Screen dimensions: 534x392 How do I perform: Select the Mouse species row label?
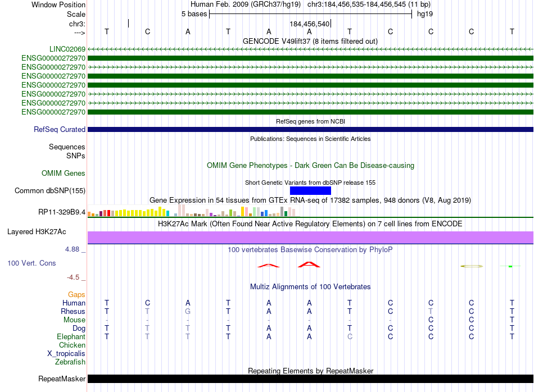[74, 320]
